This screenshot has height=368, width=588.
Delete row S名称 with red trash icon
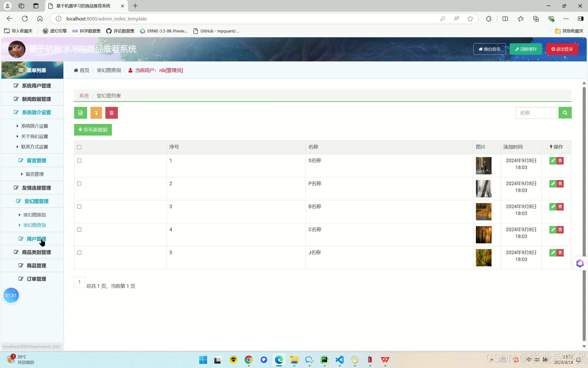click(x=560, y=161)
